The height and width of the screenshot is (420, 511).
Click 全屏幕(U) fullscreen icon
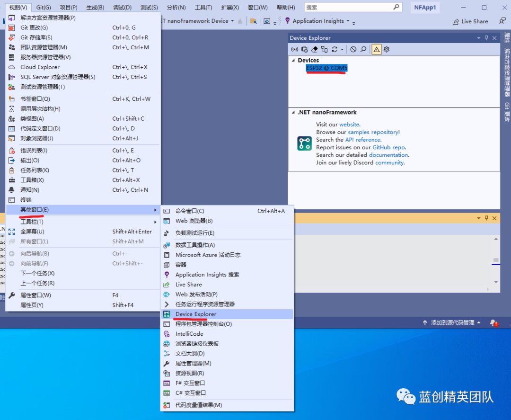12,232
